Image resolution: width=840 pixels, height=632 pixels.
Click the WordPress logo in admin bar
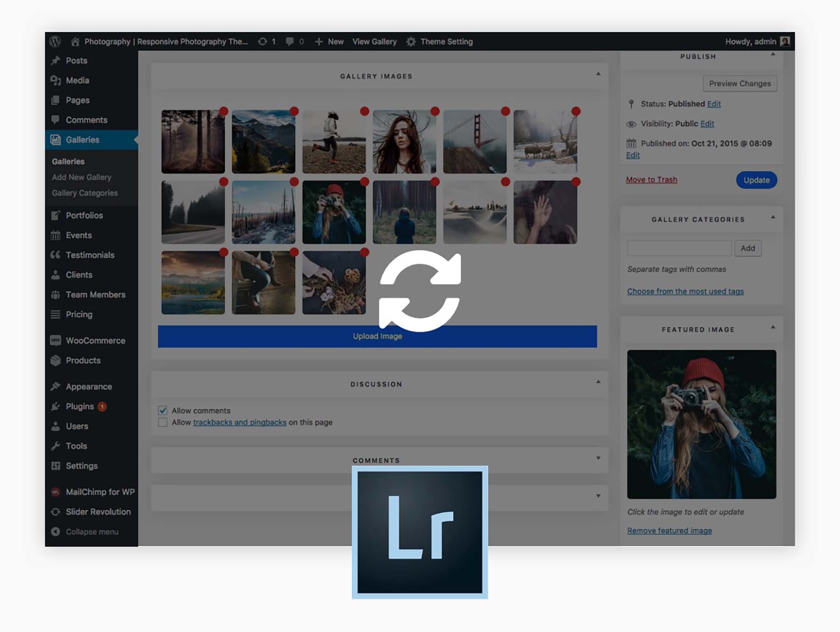pos(56,42)
